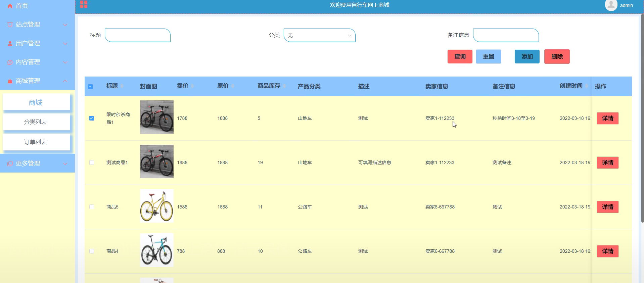644x283 pixels.
Task: Sort by the 创建时间 column arrows
Action: tap(587, 86)
